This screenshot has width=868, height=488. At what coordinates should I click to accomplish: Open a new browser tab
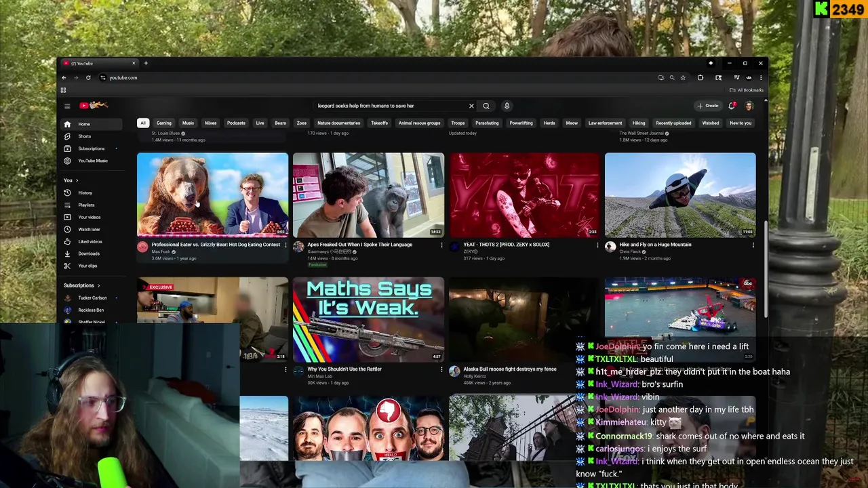[x=145, y=63]
